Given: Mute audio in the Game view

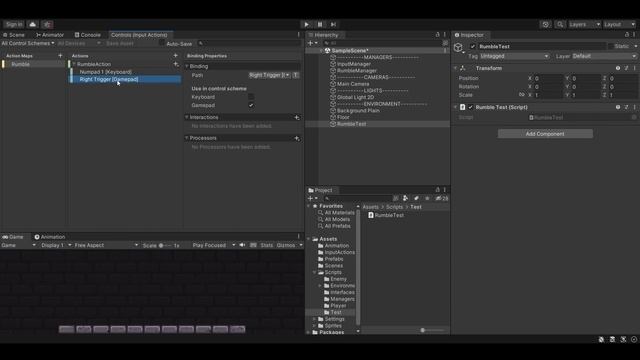Looking at the screenshot, I should point(242,245).
